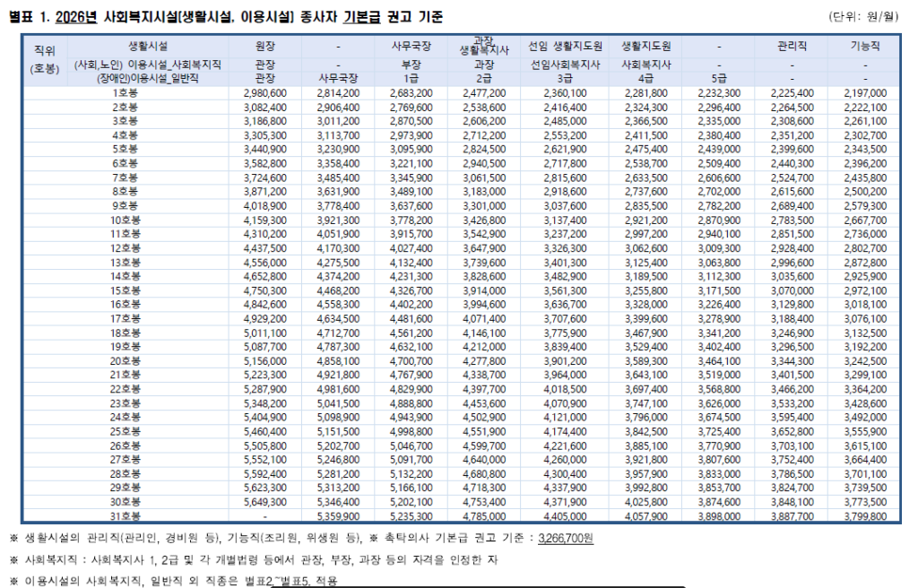Image resolution: width=918 pixels, height=588 pixels.
Task: Select the '21호봉' row label
Action: tap(126, 375)
